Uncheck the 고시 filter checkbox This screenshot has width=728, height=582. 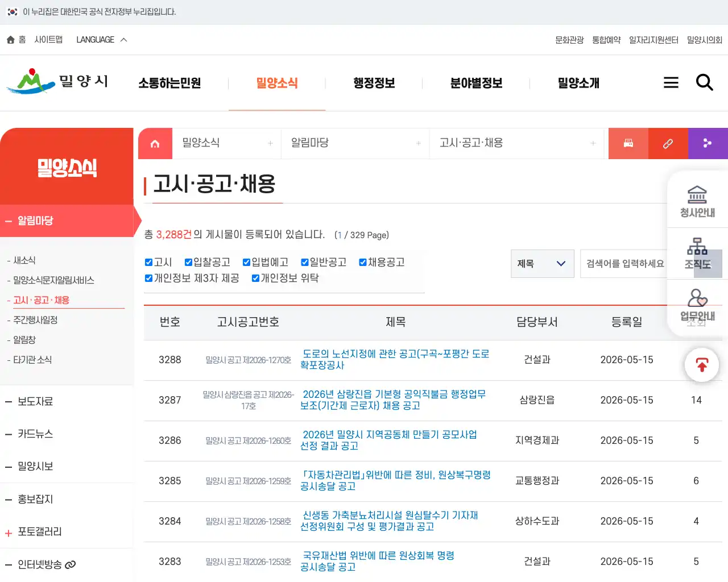pos(148,262)
